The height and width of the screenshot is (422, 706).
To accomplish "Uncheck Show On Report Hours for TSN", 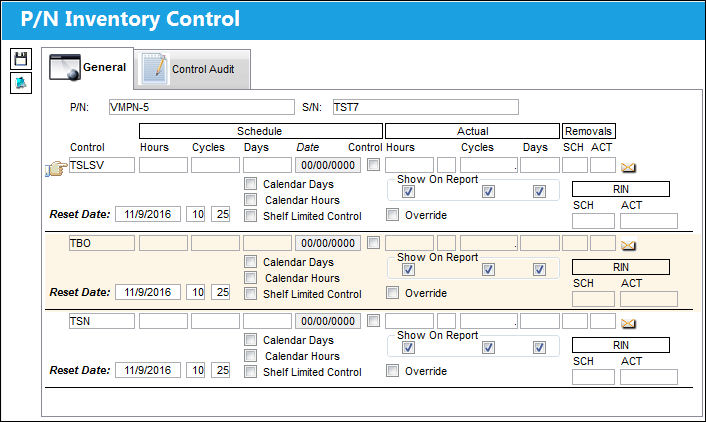I will click(408, 347).
